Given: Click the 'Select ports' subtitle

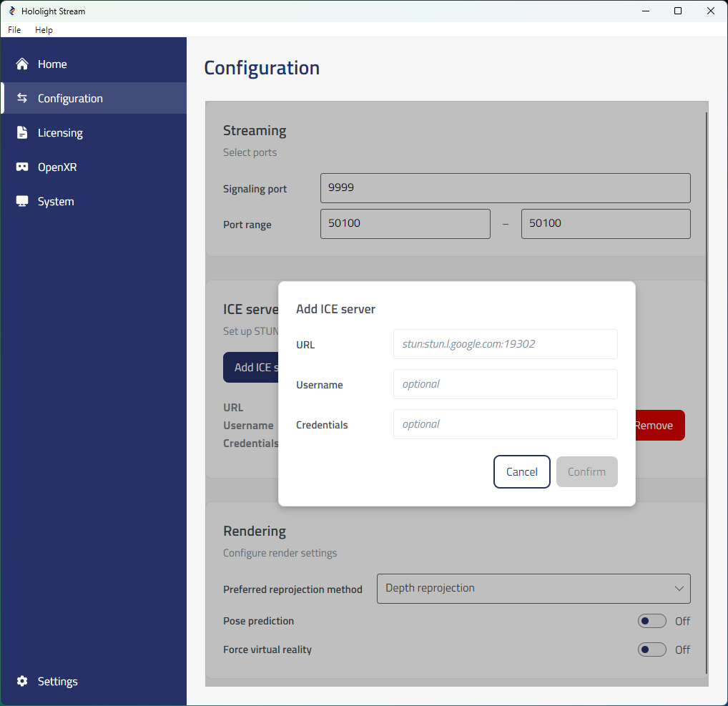Looking at the screenshot, I should 250,152.
